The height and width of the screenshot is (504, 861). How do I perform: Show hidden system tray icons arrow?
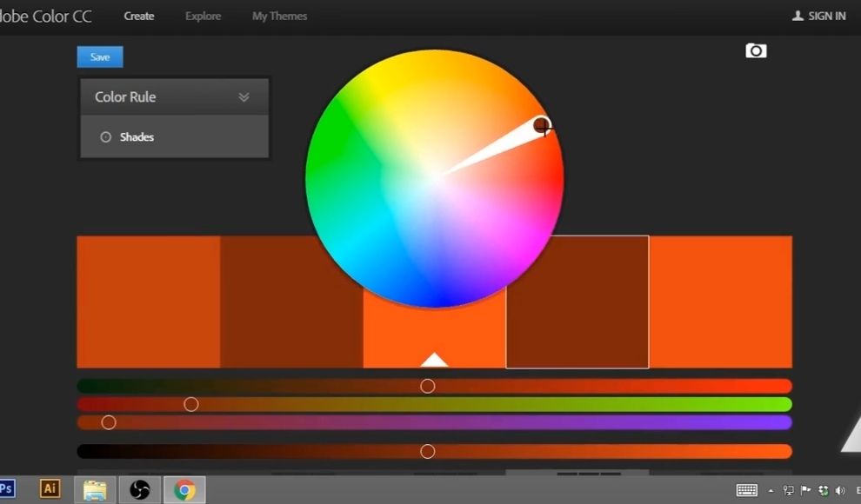pyautogui.click(x=771, y=490)
